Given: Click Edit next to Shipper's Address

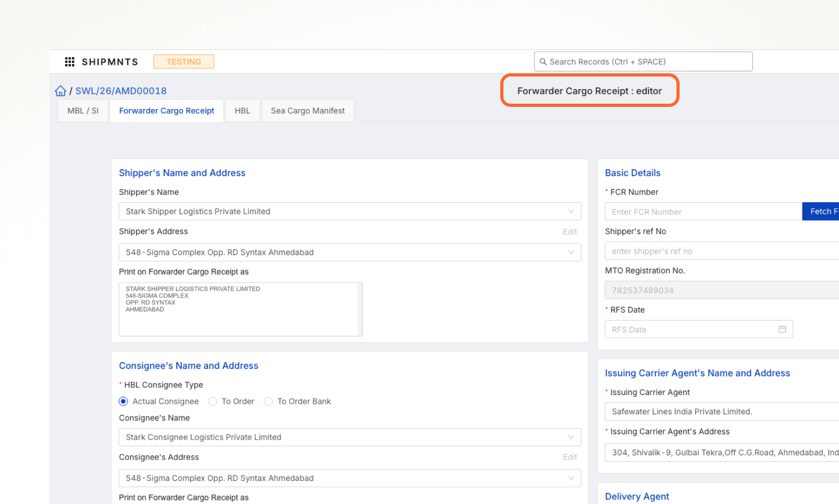Looking at the screenshot, I should point(569,232).
